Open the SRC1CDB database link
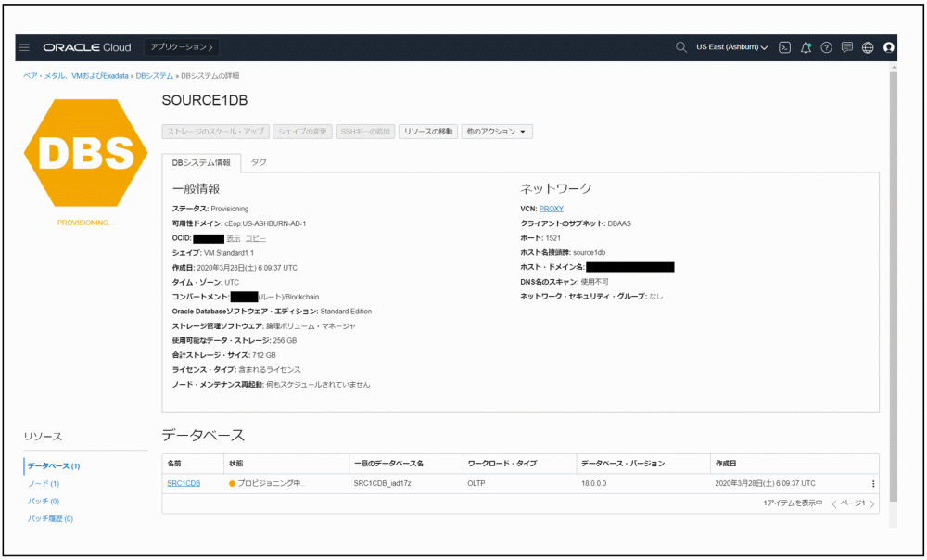 184,484
